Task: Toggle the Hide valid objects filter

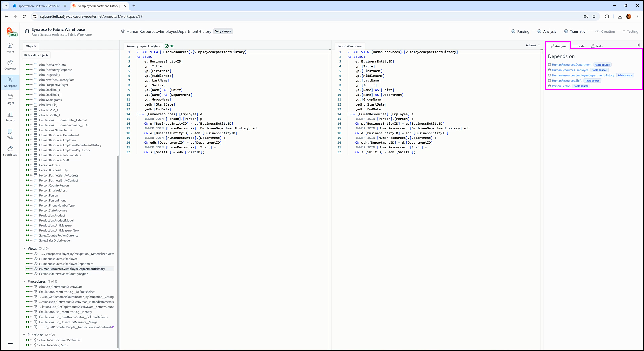Action: [x=36, y=55]
